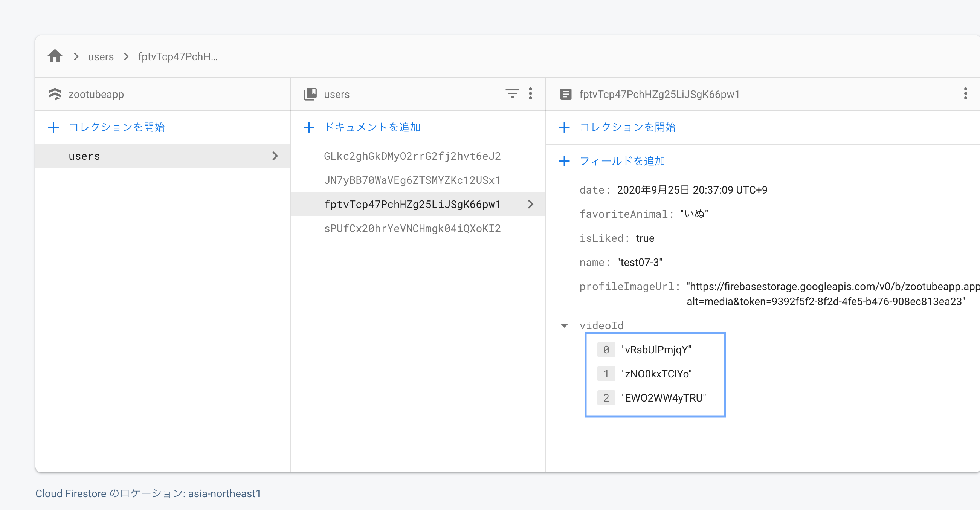This screenshot has width=980, height=510.
Task: Select the videoId item "zNO0kxTClYo"
Action: 656,374
